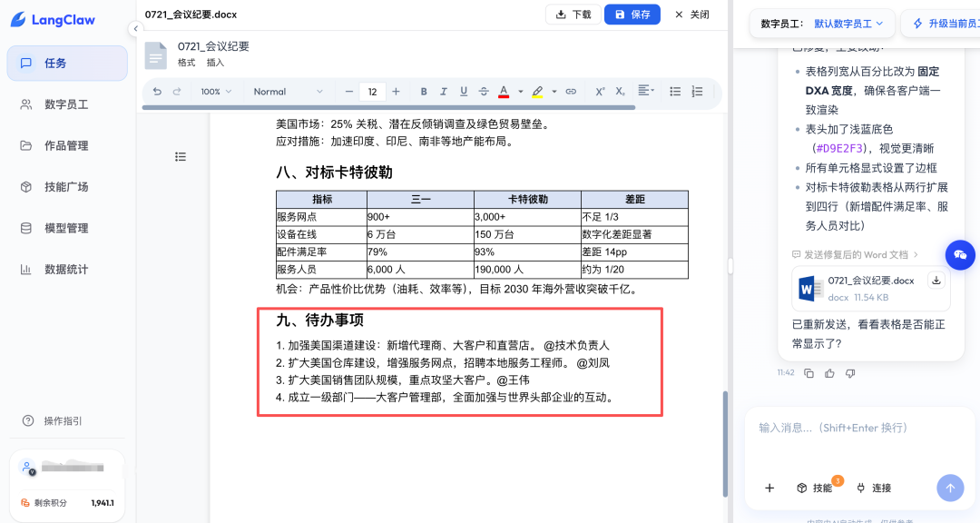Open 数字员工 in the sidebar
The width and height of the screenshot is (980, 523).
[x=67, y=104]
